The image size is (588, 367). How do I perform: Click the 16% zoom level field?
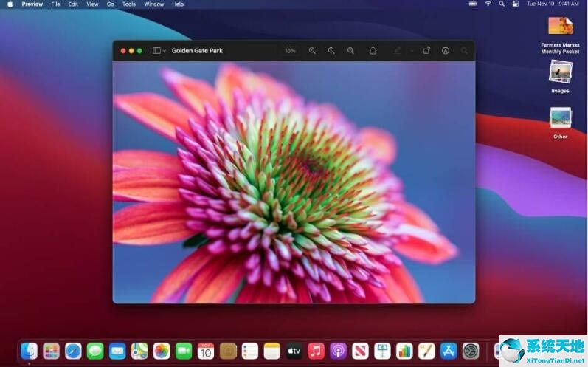[x=290, y=51]
